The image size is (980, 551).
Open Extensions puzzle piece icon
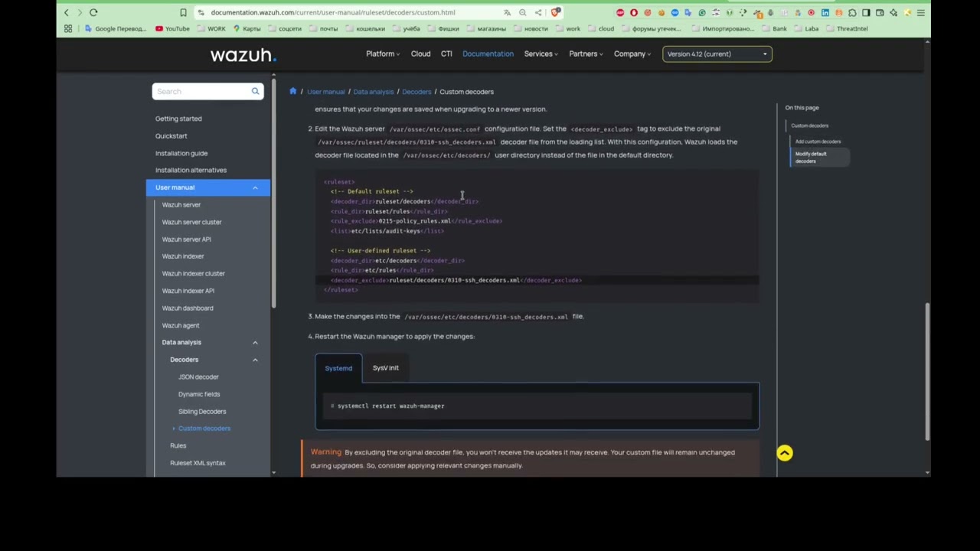point(852,13)
